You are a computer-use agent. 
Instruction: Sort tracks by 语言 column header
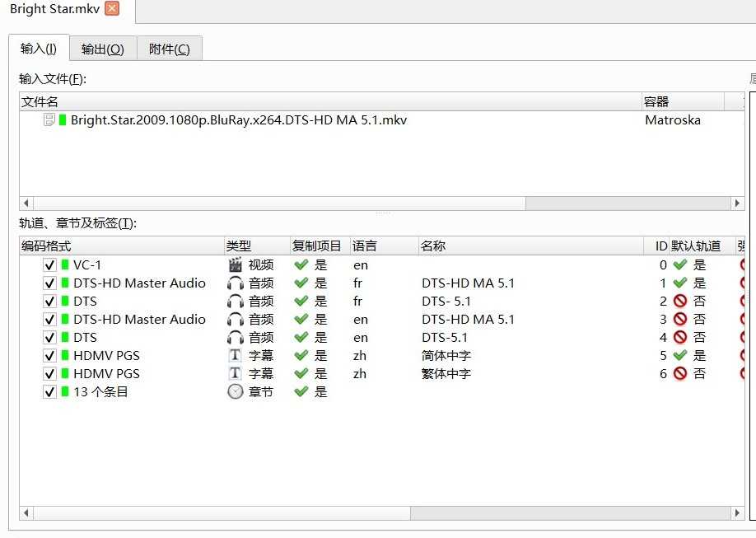384,246
